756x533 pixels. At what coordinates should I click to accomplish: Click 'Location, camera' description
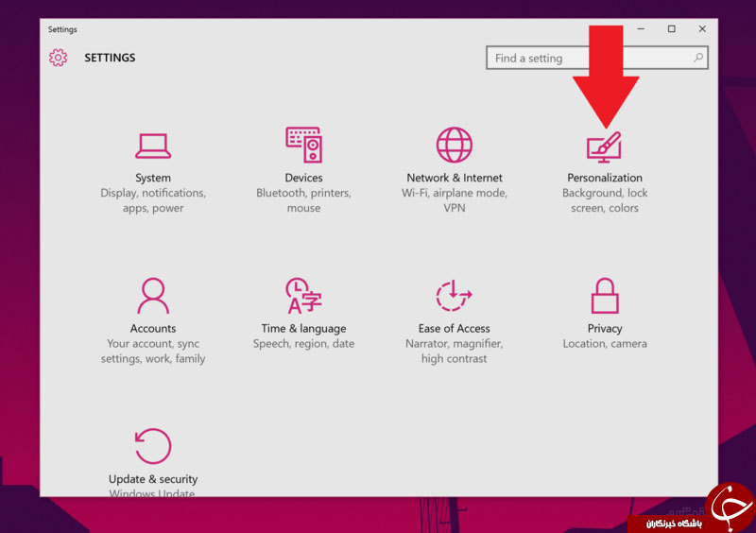pyautogui.click(x=605, y=343)
